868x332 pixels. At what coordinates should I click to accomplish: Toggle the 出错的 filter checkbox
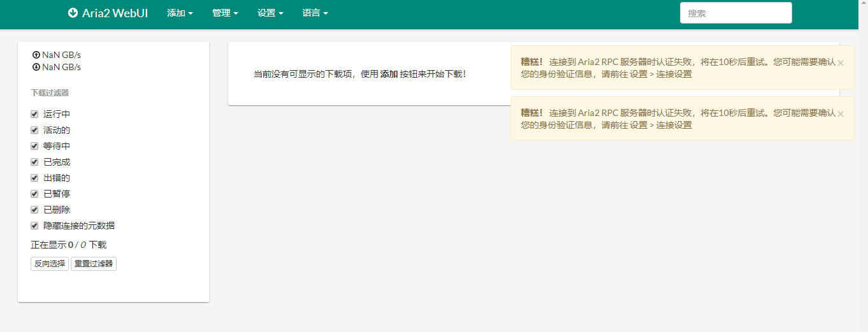34,178
